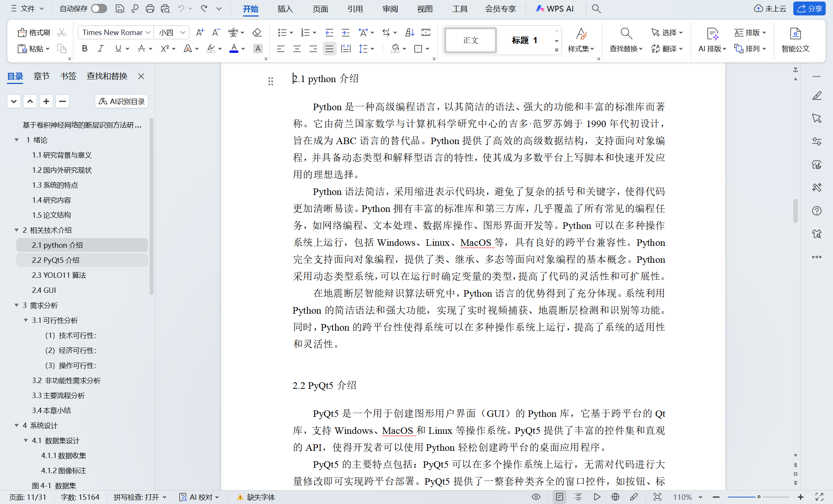Open the 样式集 style set dropdown
The height and width of the screenshot is (504, 833).
click(x=581, y=49)
